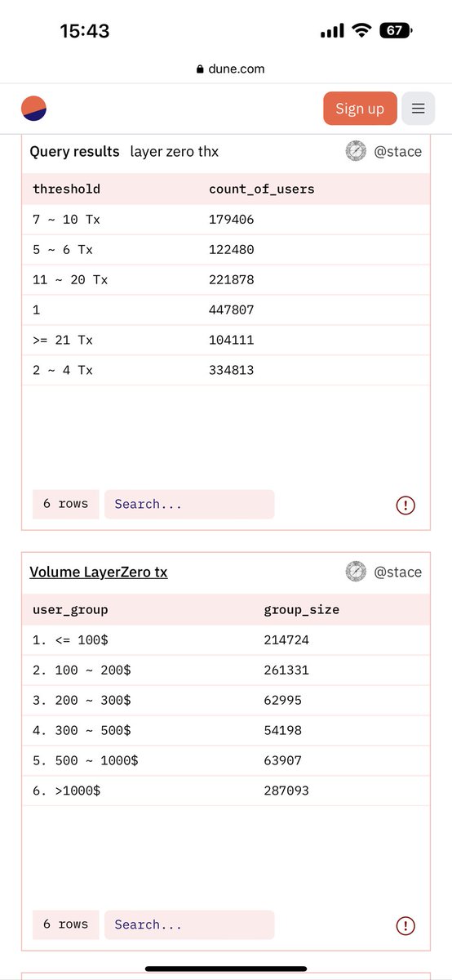The height and width of the screenshot is (980, 452).
Task: Focus the Search field in Query results table
Action: coord(189,504)
